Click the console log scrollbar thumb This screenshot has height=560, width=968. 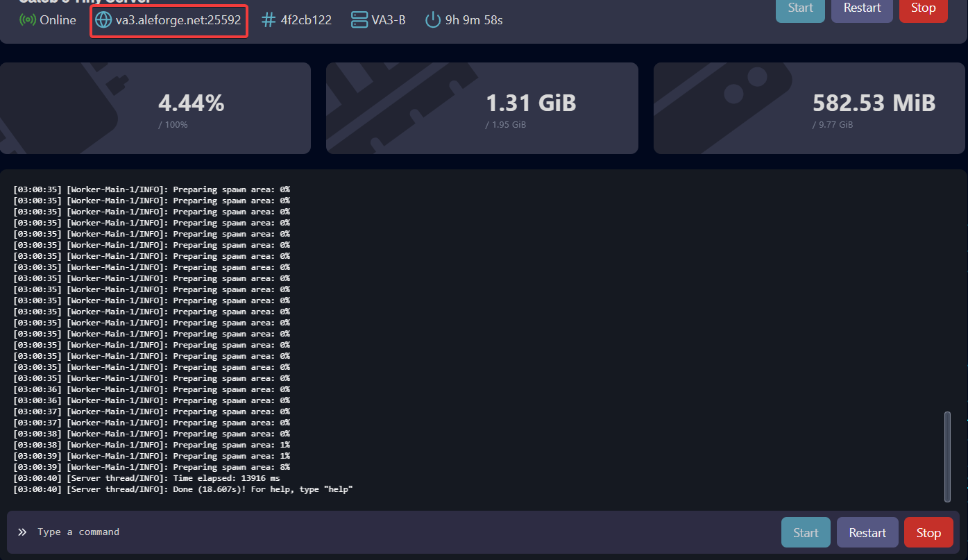pos(947,455)
